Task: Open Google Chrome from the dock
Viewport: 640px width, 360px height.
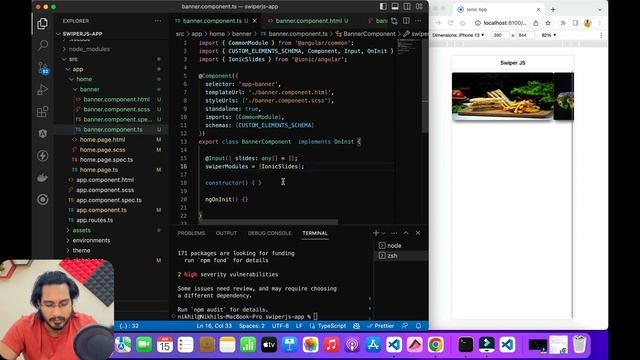Action: pos(436,345)
